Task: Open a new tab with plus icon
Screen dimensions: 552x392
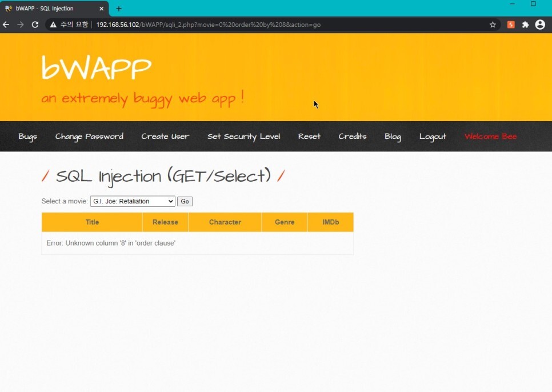Action: coord(119,9)
